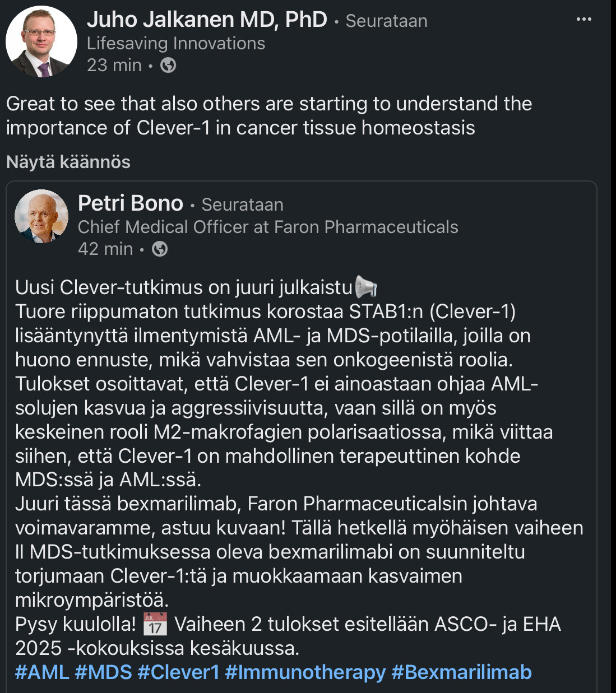Click Juho Jalkanen's profile photo
616x693 pixels.
(41, 41)
